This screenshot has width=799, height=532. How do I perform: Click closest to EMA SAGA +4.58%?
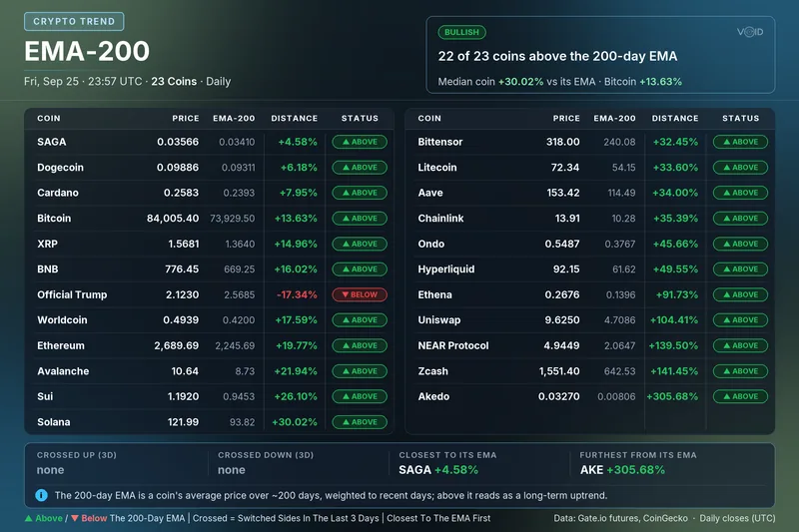[438, 470]
